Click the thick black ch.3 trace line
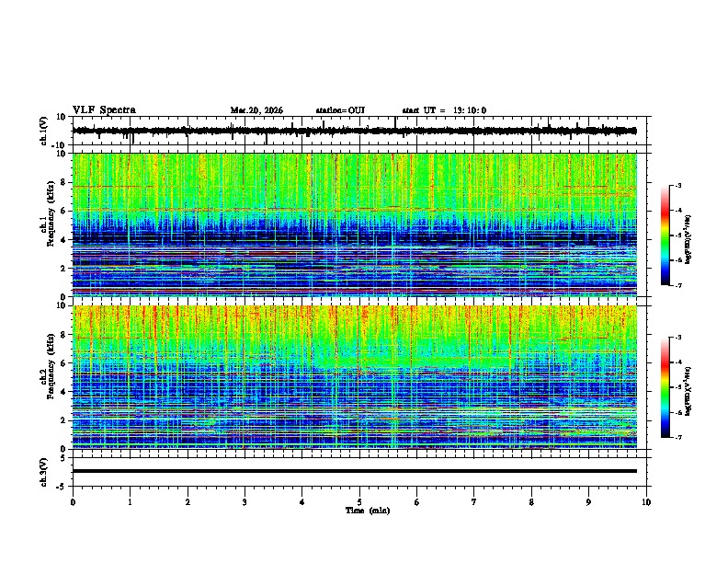The image size is (728, 563). [354, 471]
